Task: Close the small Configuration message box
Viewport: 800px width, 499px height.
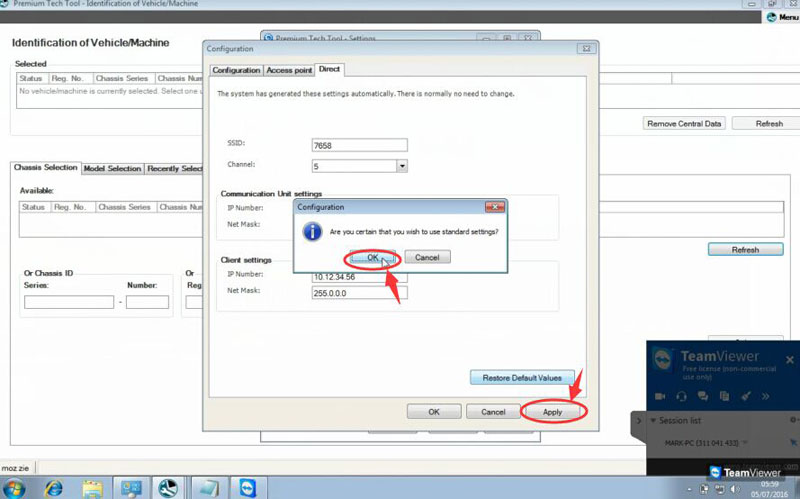Action: pyautogui.click(x=494, y=207)
